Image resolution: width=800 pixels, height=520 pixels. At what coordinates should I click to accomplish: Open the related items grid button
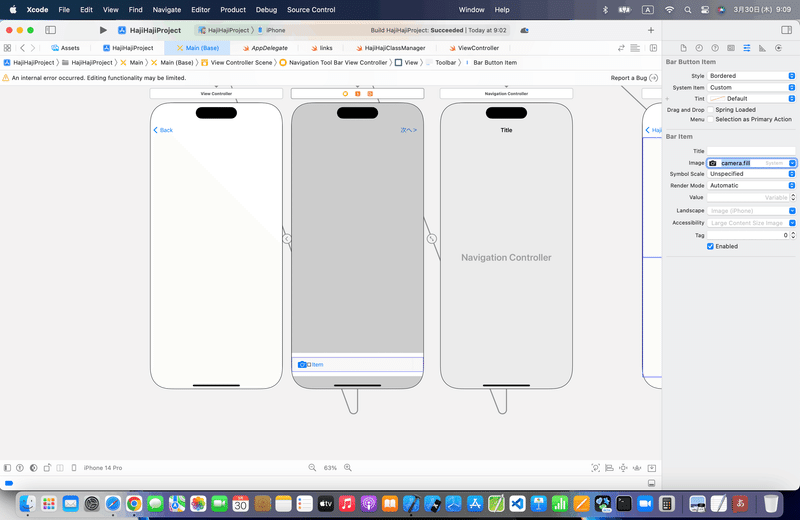(7, 48)
